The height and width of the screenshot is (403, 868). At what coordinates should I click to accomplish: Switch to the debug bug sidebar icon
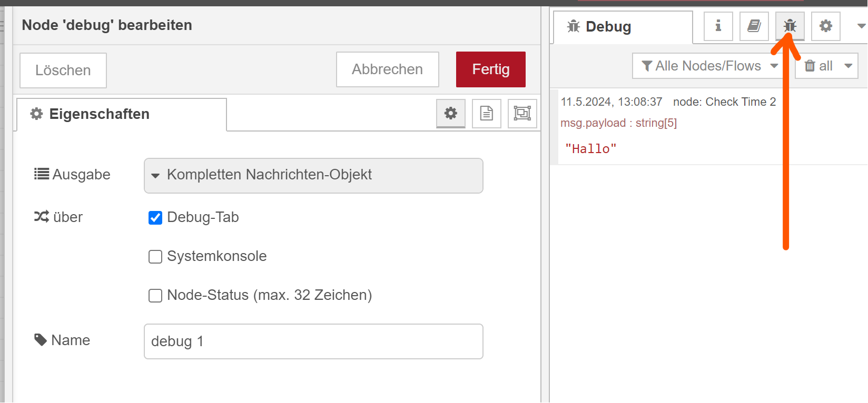point(790,26)
